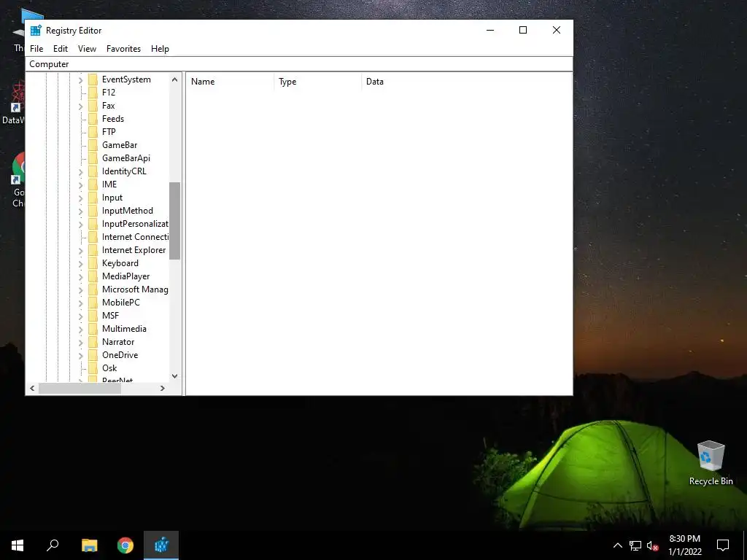Click the Keyboard folder icon
Viewport: 747px width, 560px height.
tap(93, 262)
